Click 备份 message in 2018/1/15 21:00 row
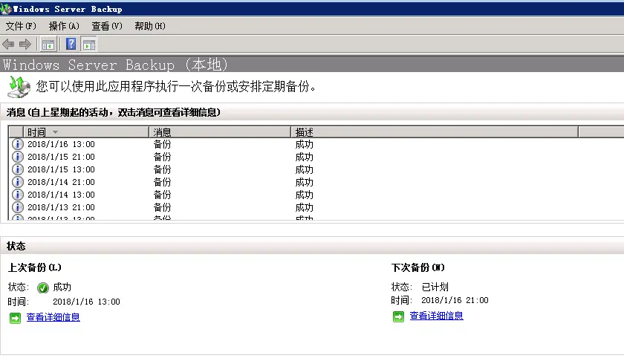 pyautogui.click(x=163, y=157)
